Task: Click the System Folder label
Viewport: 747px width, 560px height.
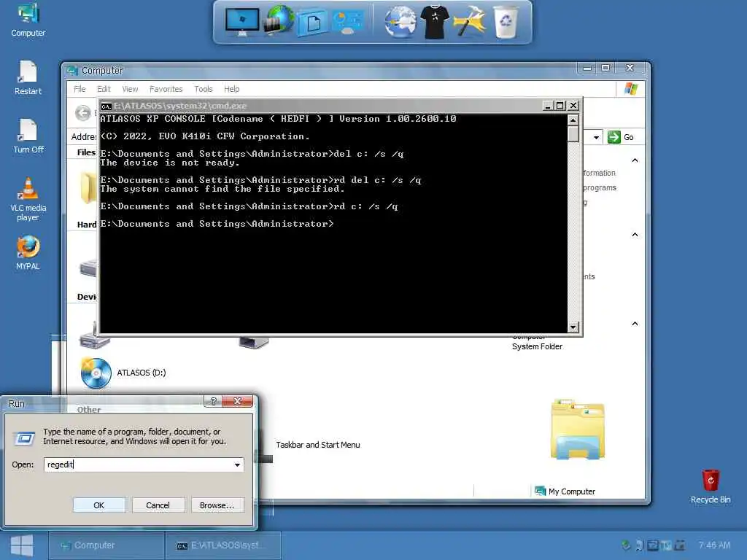Action: (537, 346)
